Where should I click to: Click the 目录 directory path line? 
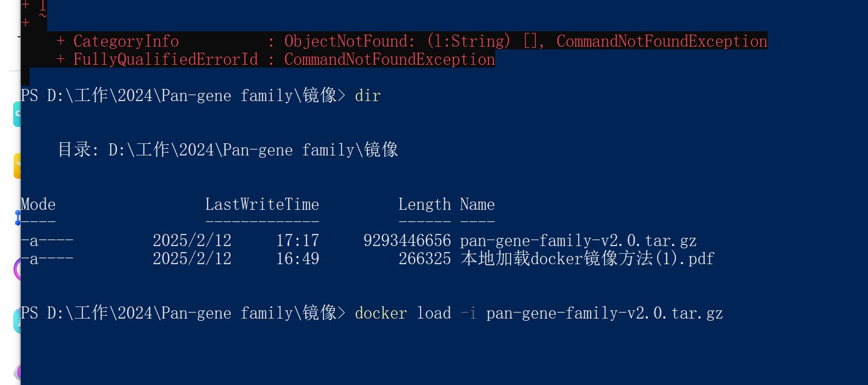tap(228, 150)
